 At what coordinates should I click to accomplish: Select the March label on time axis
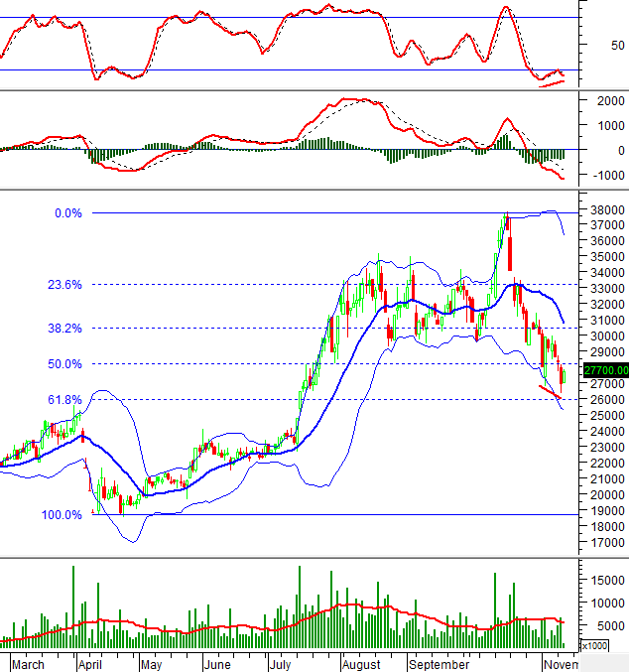[29, 662]
